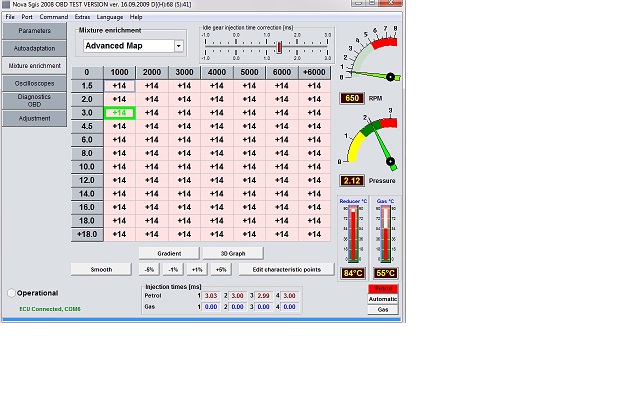This screenshot has width=640, height=400.
Task: Select the 6000 RPM cell in row 12.0
Action: [282, 180]
